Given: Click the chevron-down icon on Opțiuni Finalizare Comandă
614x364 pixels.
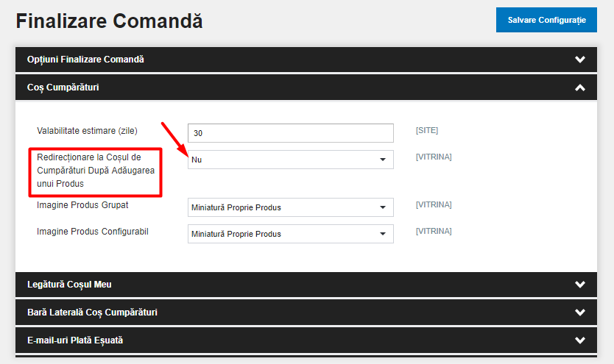Looking at the screenshot, I should 580,60.
